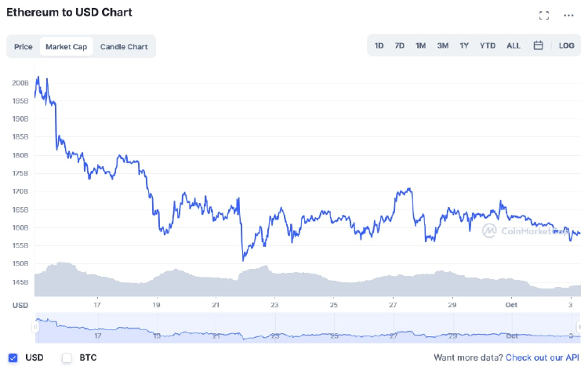Choose the 3M time range
The image size is (588, 381).
pyautogui.click(x=442, y=45)
